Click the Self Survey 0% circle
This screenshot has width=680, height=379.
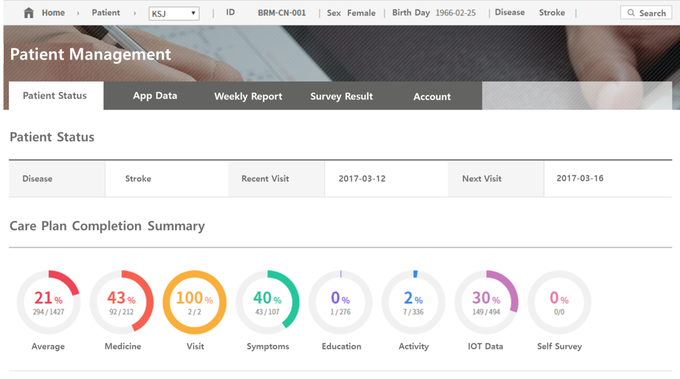tap(559, 302)
